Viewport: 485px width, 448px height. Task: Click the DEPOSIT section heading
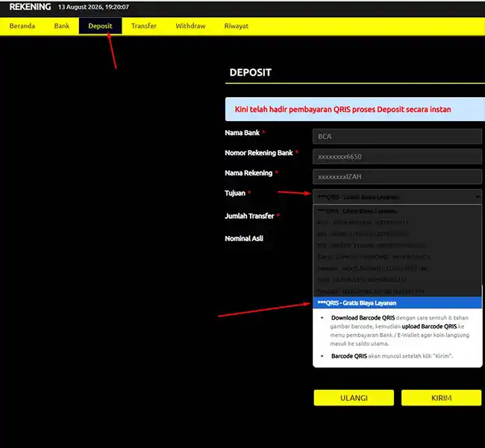[251, 72]
